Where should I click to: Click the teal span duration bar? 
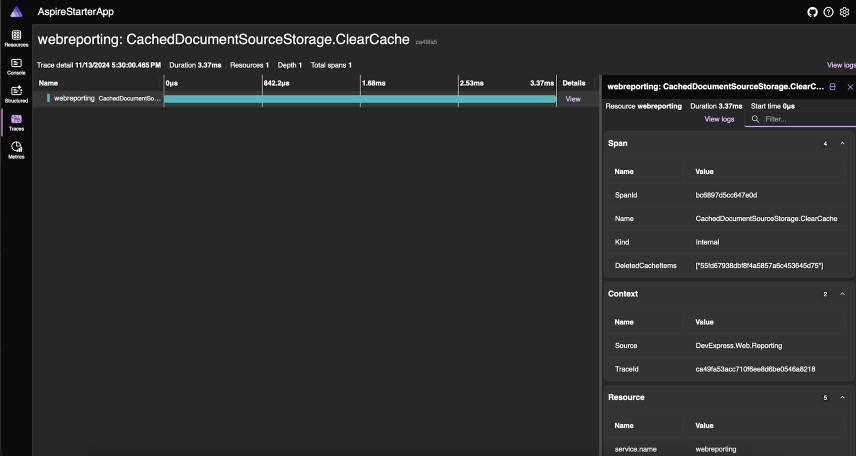point(360,99)
